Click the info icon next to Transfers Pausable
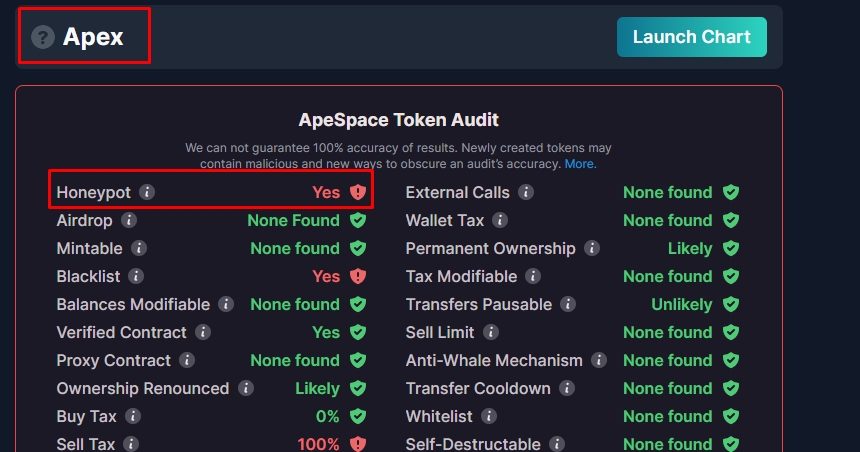Image resolution: width=860 pixels, height=452 pixels. [x=568, y=304]
